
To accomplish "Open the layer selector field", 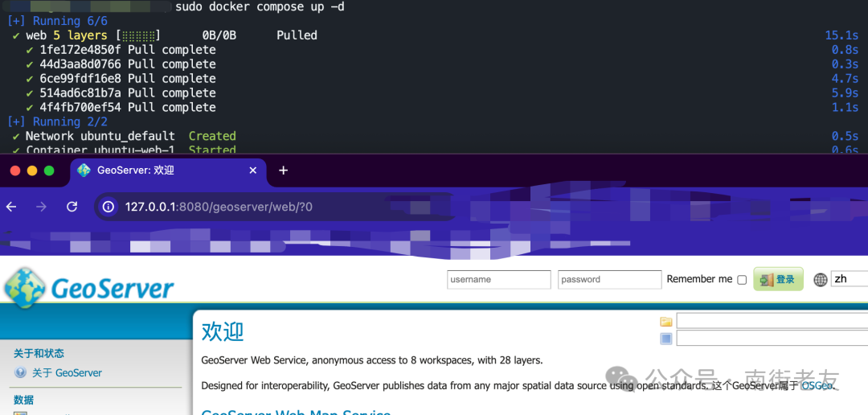I will point(772,338).
